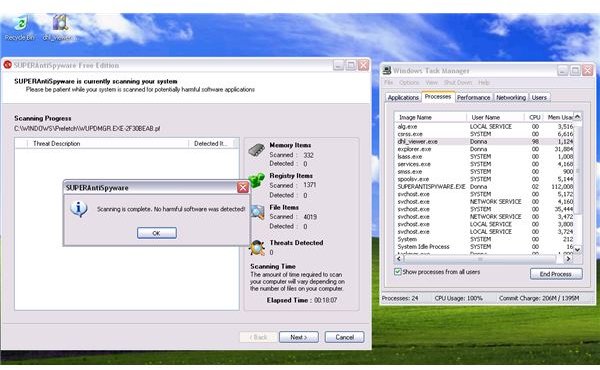Select the System Idle Process row
Screen dimensions: 600x370
pyautogui.click(x=484, y=246)
